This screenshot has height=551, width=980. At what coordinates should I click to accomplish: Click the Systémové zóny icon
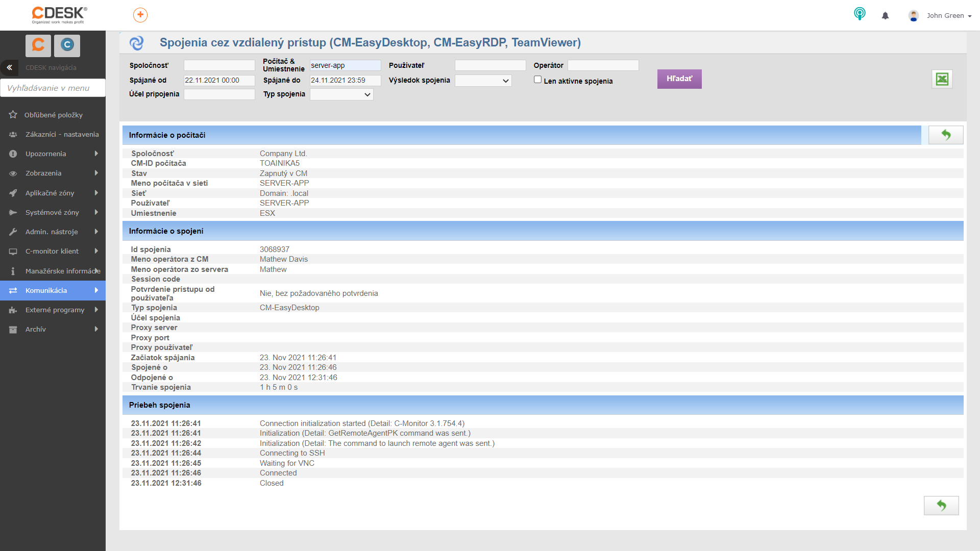pos(13,212)
